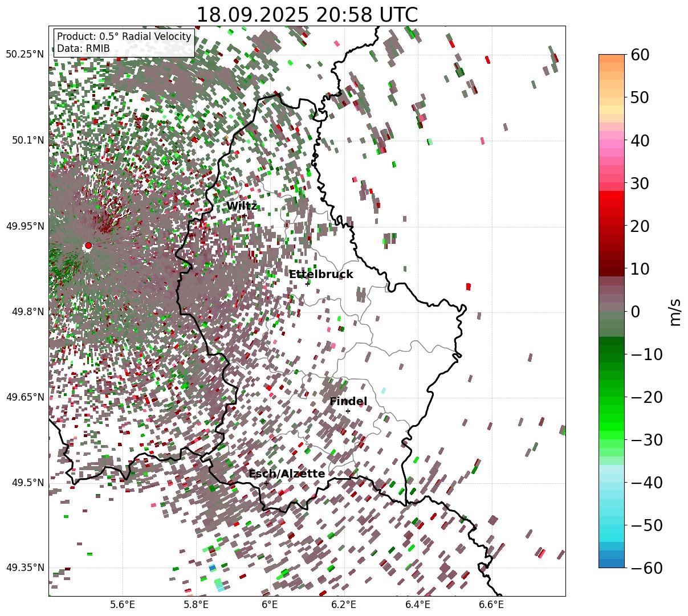Click the colorbar tick label 40
The image size is (688, 616).
point(640,140)
